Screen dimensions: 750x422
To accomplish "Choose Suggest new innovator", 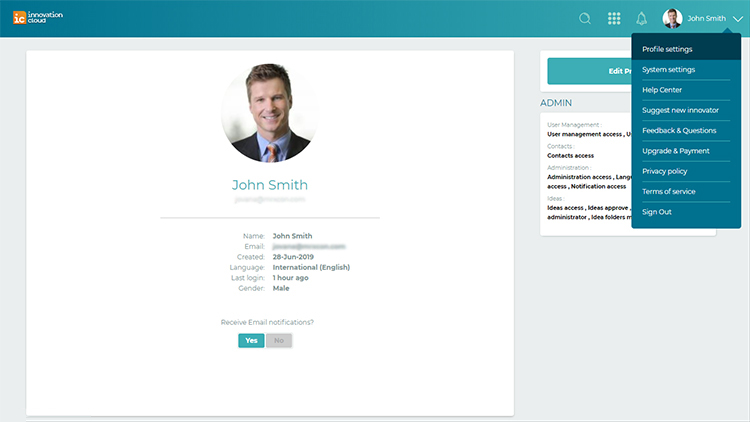I will [x=686, y=110].
